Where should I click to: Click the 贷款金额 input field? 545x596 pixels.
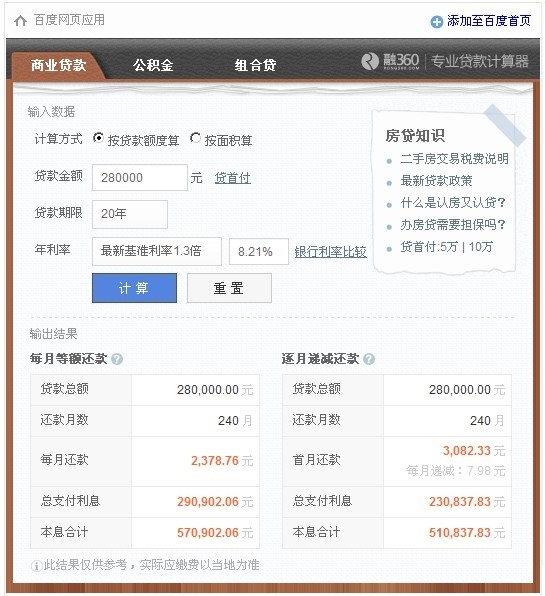point(140,178)
